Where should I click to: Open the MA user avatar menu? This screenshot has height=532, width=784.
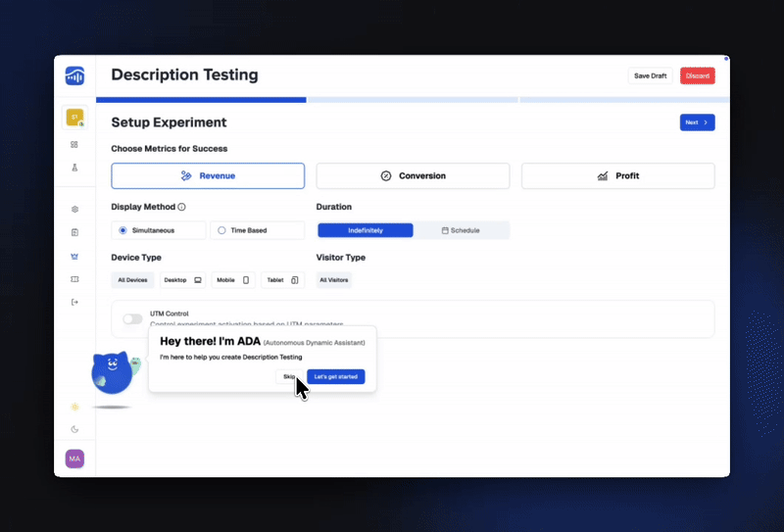(x=74, y=458)
